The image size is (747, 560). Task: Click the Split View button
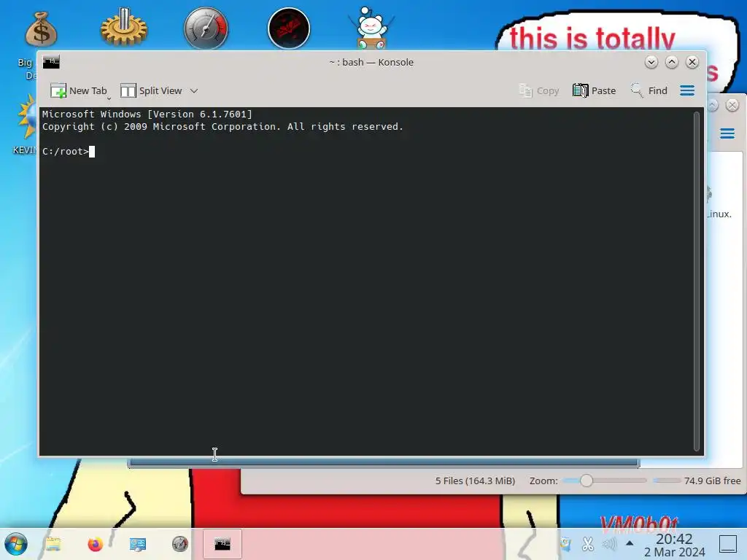tap(151, 90)
